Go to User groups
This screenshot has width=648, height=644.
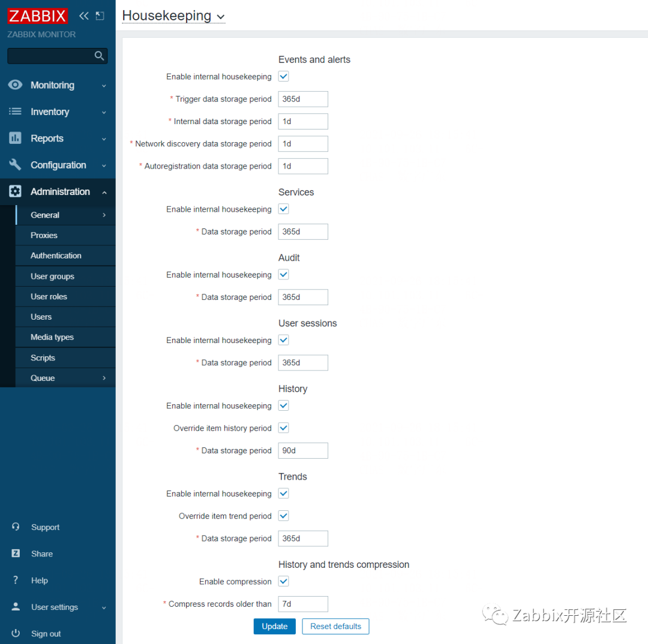click(x=66, y=276)
